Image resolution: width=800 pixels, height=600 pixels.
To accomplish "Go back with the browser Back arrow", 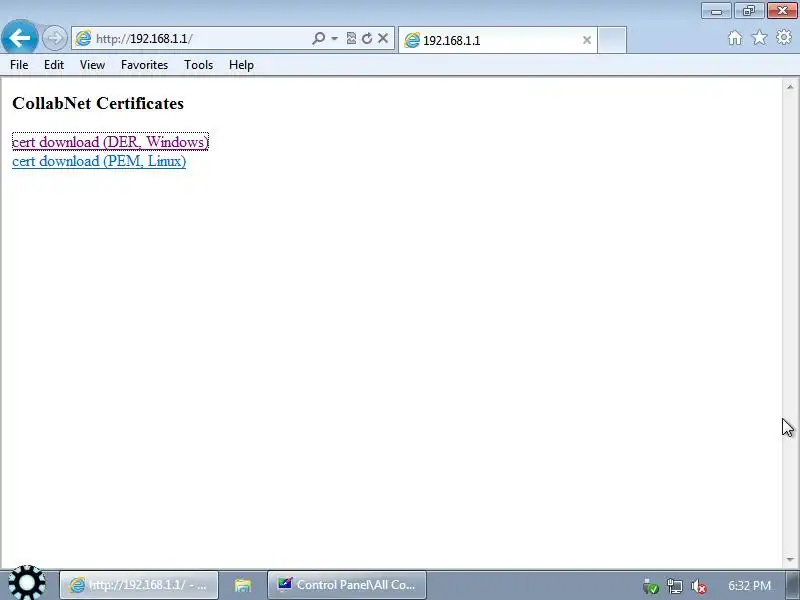I will click(x=19, y=37).
